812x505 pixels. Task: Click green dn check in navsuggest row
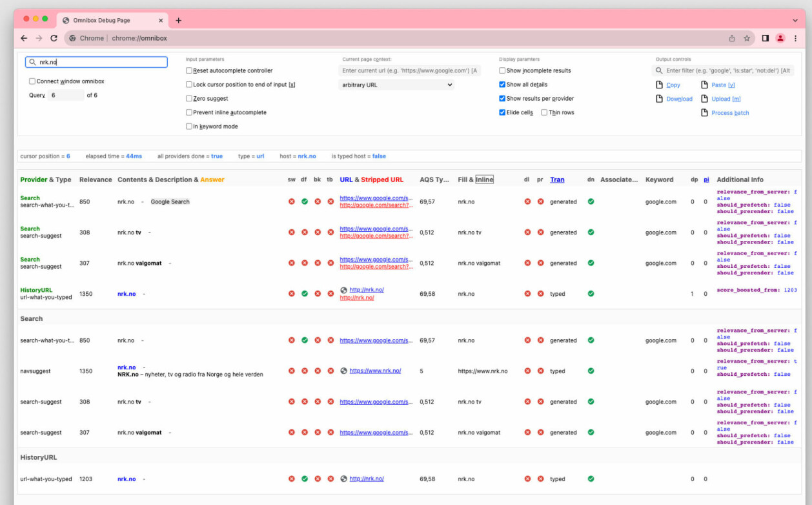point(591,371)
